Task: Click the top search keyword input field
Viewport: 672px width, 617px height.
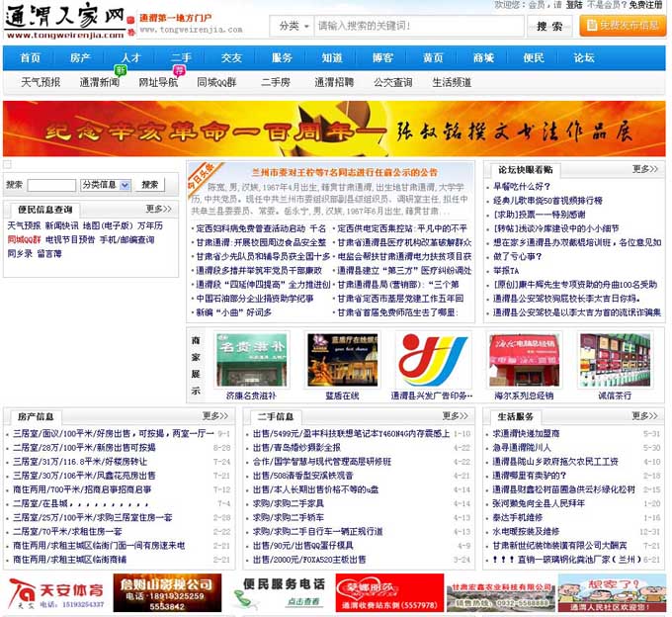Action: click(419, 26)
